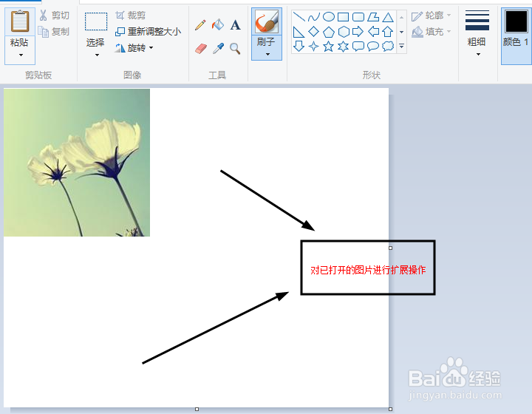This screenshot has width=532, height=414.
Task: Click Copy (复制) button
Action: point(54,32)
